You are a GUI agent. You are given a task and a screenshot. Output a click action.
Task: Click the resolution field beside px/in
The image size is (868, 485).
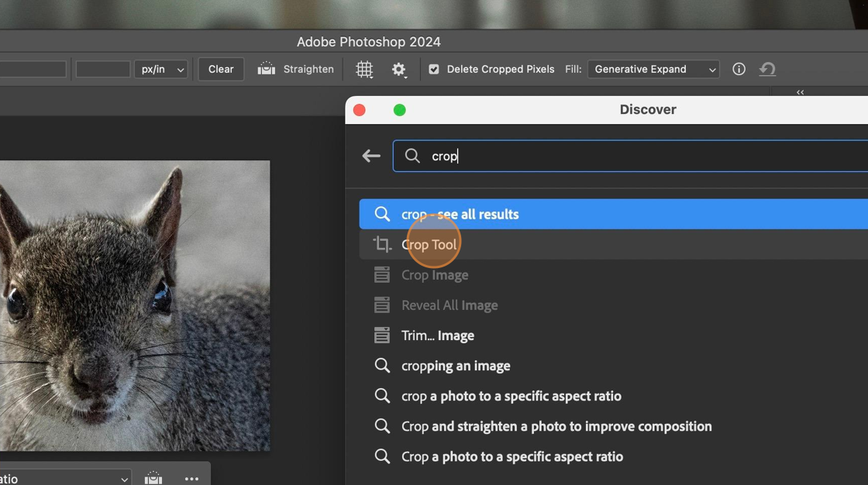tap(103, 69)
